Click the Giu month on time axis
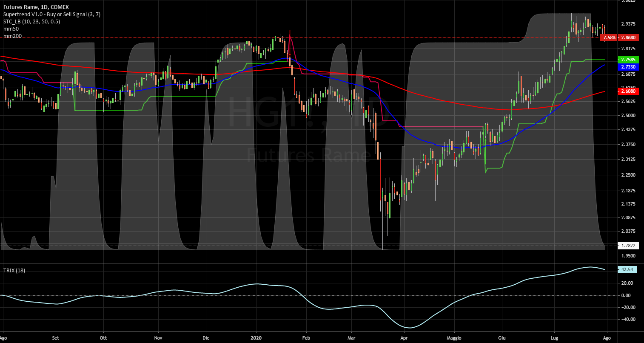Viewport: 644px width, 343px height. (502, 337)
